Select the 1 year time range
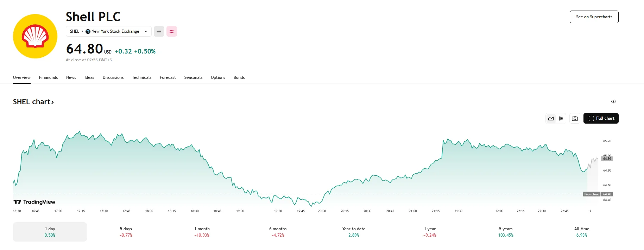Image resolution: width=644 pixels, height=250 pixels. (x=430, y=232)
